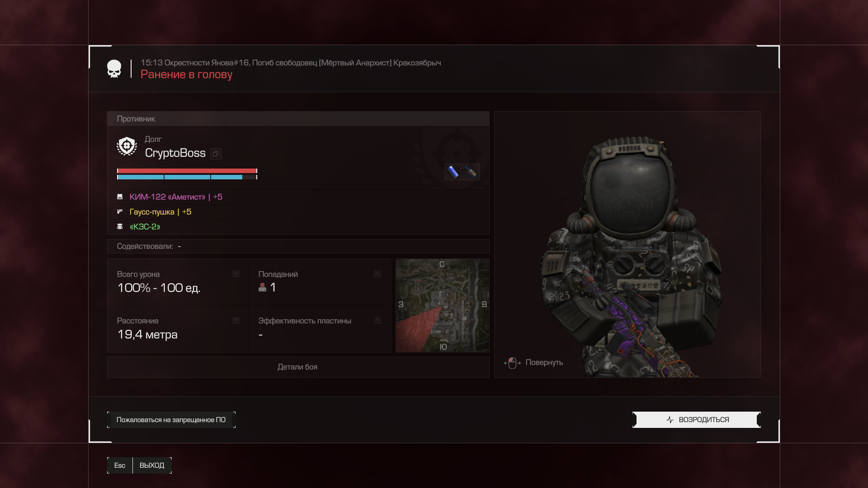Image resolution: width=868 pixels, height=488 pixels.
Task: Click the 100% - 100 ед. damage value
Action: click(159, 288)
